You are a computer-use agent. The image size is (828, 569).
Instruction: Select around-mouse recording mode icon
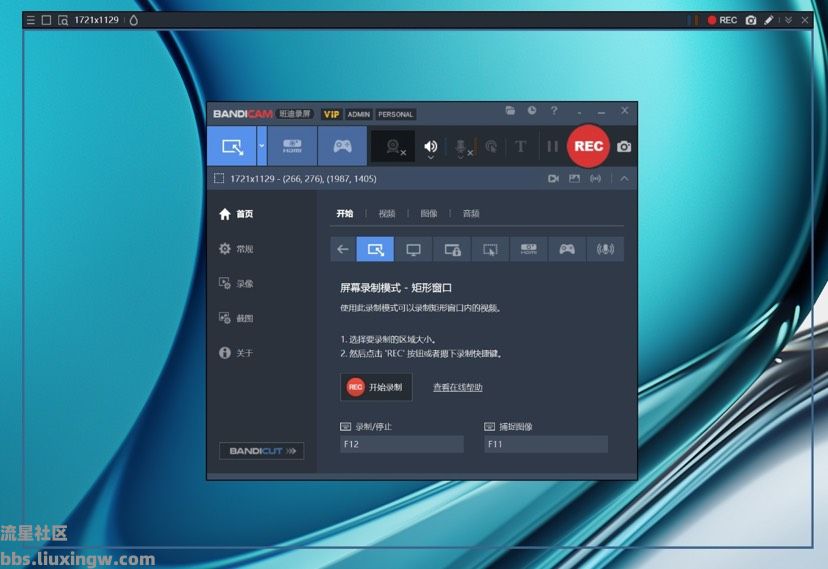(491, 249)
